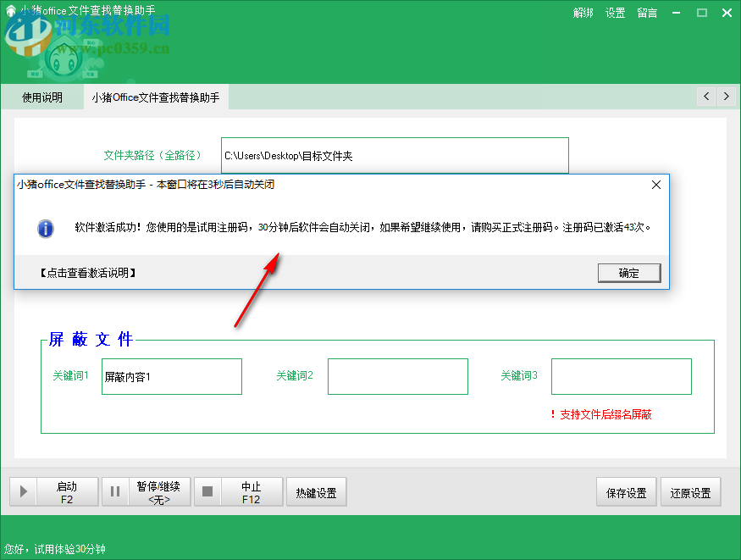Select the 小猪Office文件查找替换助手 tab
Viewport: 741px width, 560px height.
point(156,97)
